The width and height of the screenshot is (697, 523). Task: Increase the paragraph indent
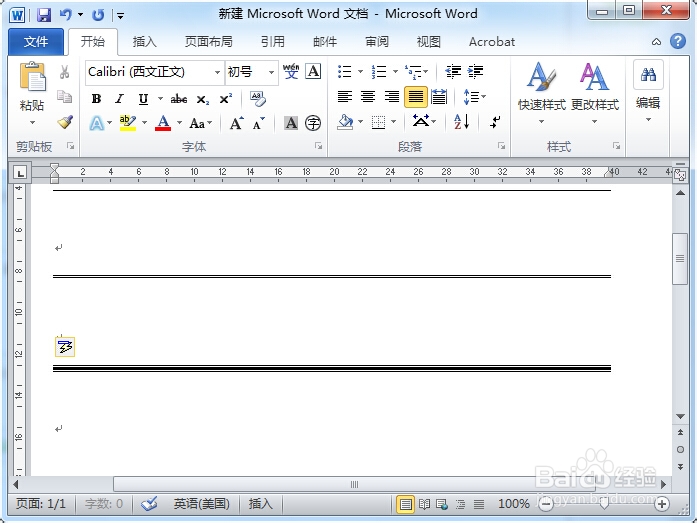[x=476, y=71]
